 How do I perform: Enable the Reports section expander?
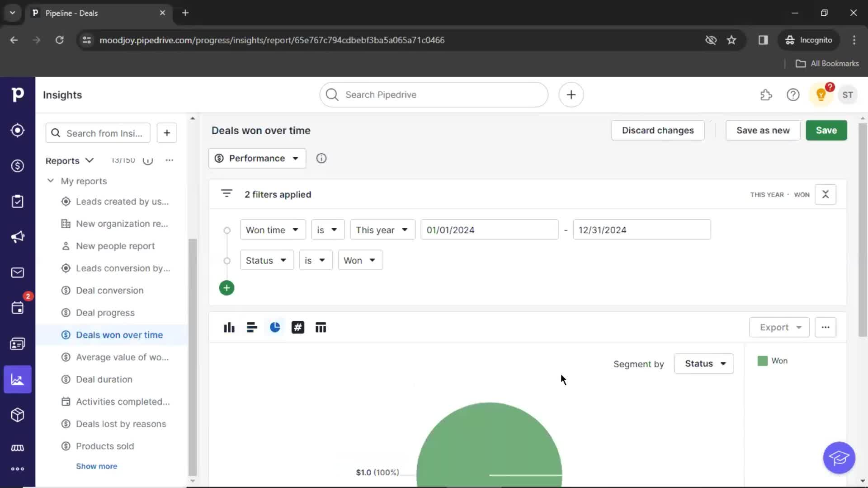click(88, 160)
